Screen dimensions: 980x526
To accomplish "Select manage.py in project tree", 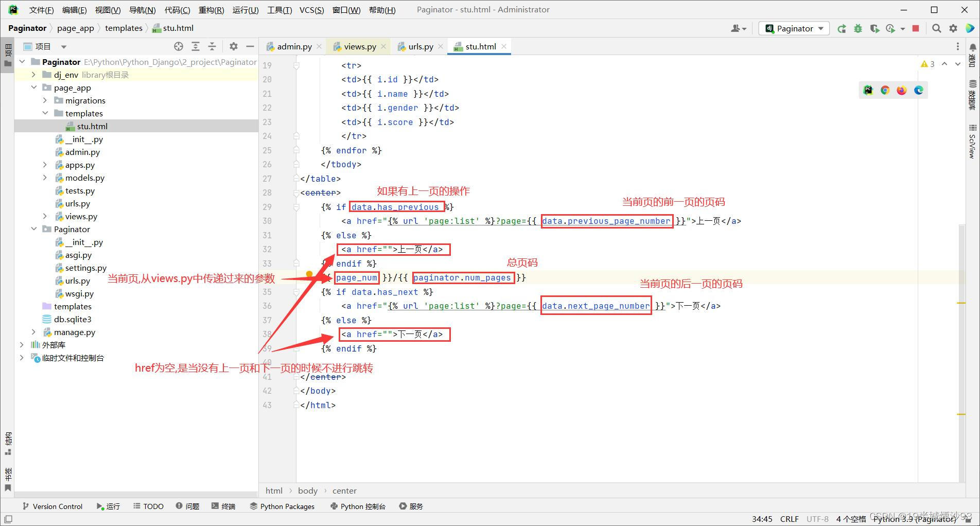I will tap(75, 332).
